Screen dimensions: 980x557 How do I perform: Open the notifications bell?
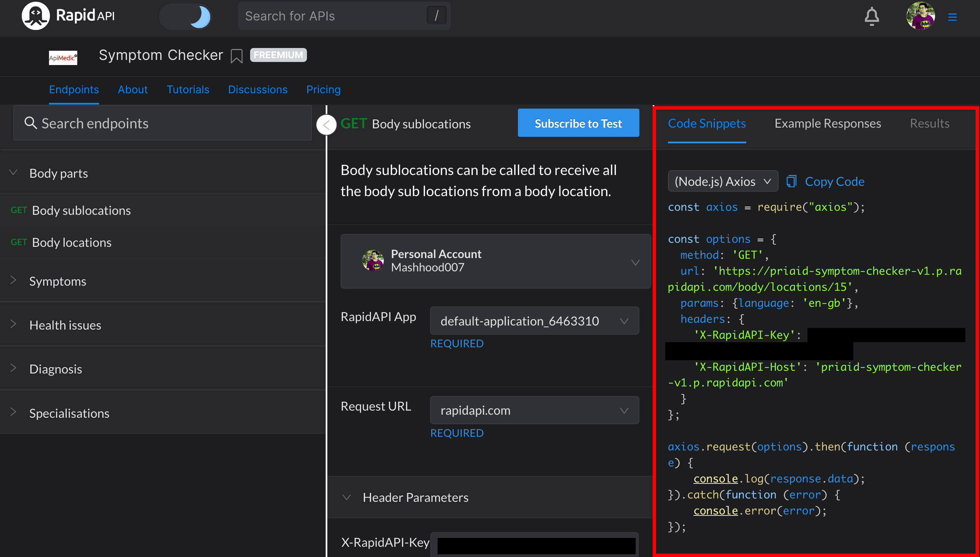[872, 16]
